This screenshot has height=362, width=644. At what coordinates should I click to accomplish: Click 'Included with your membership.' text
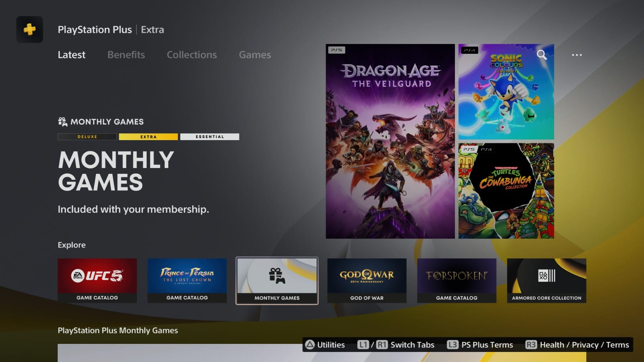click(x=133, y=209)
